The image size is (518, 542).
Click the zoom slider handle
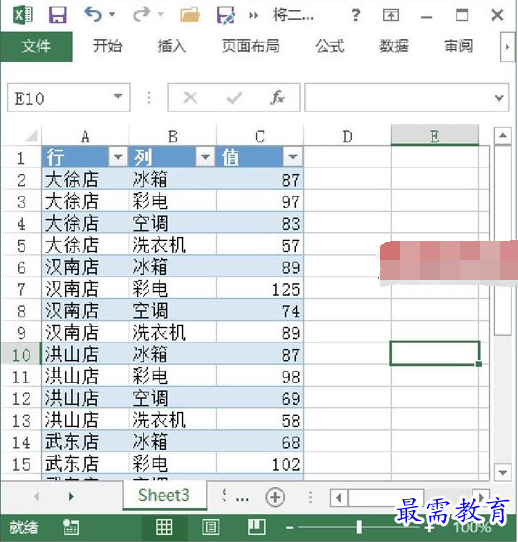pyautogui.click(x=359, y=527)
